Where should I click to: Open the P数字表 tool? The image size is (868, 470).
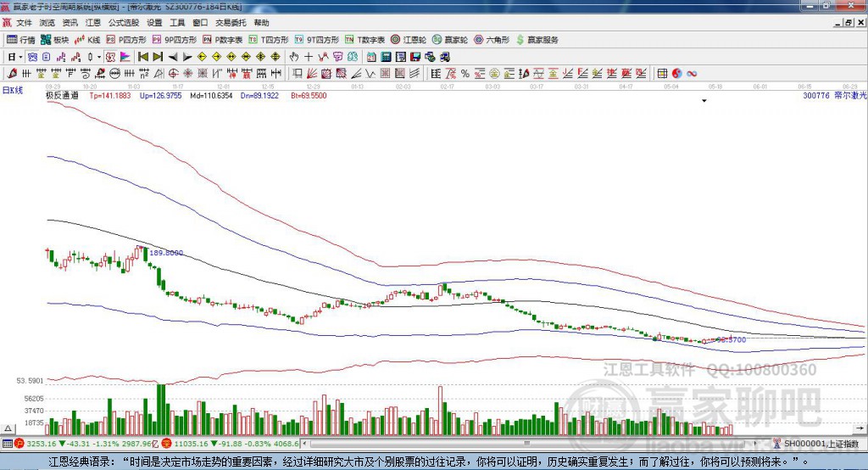pos(223,40)
